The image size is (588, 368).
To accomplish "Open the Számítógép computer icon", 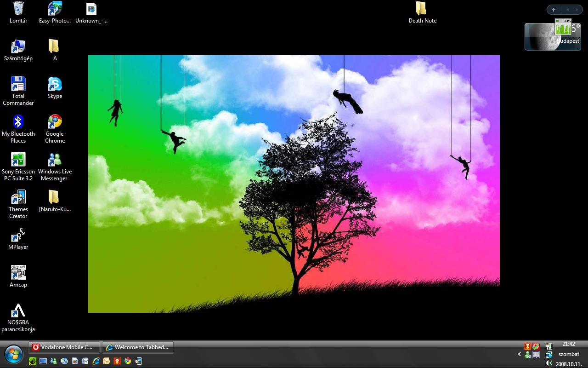I will tap(18, 50).
